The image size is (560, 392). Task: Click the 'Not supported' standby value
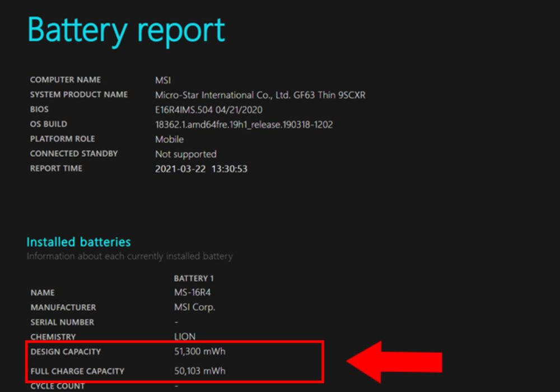pyautogui.click(x=186, y=154)
